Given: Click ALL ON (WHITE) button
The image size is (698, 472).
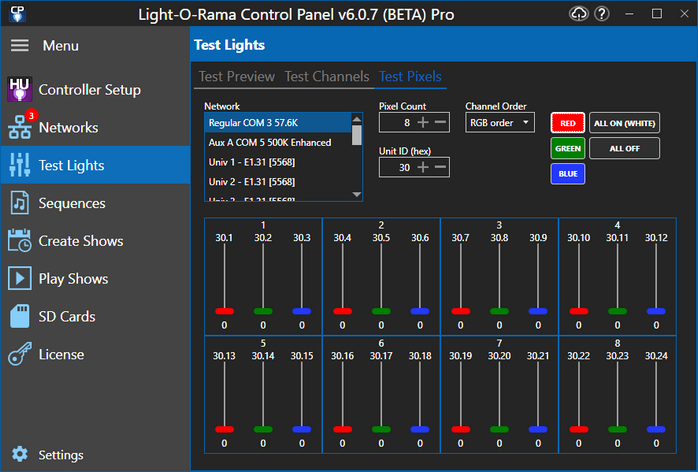Looking at the screenshot, I should click(624, 123).
